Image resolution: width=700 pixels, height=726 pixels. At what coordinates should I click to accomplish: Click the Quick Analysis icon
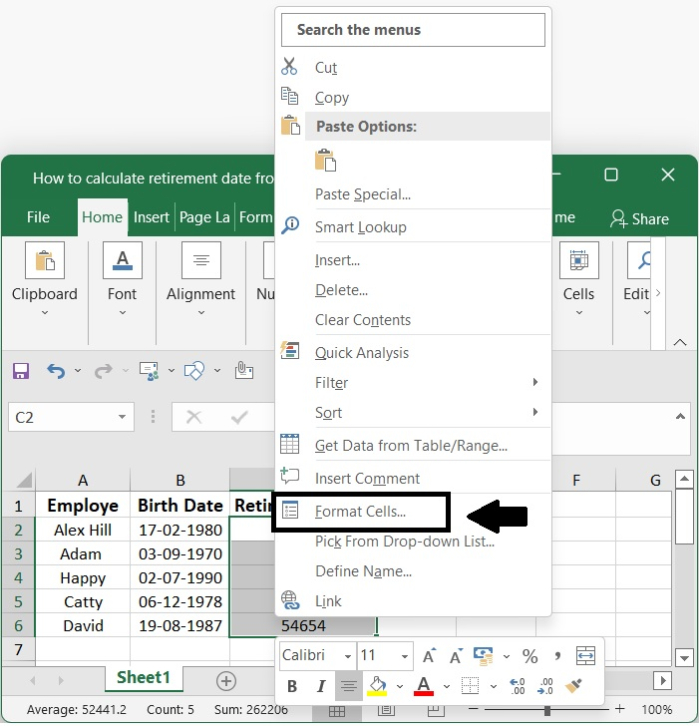coord(290,350)
